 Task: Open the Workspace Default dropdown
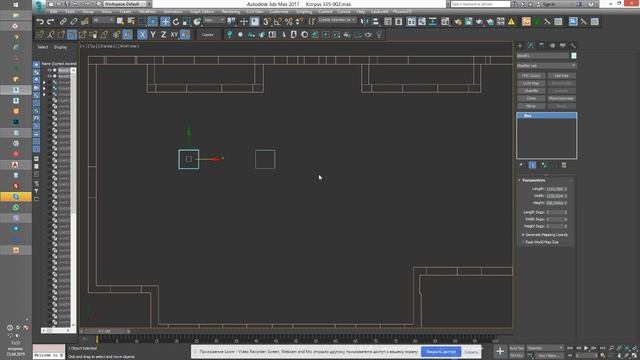click(127, 4)
